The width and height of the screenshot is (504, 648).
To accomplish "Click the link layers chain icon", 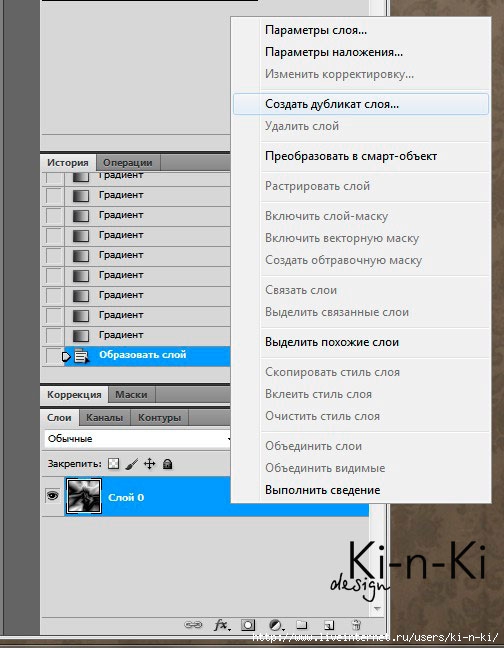I will point(193,624).
